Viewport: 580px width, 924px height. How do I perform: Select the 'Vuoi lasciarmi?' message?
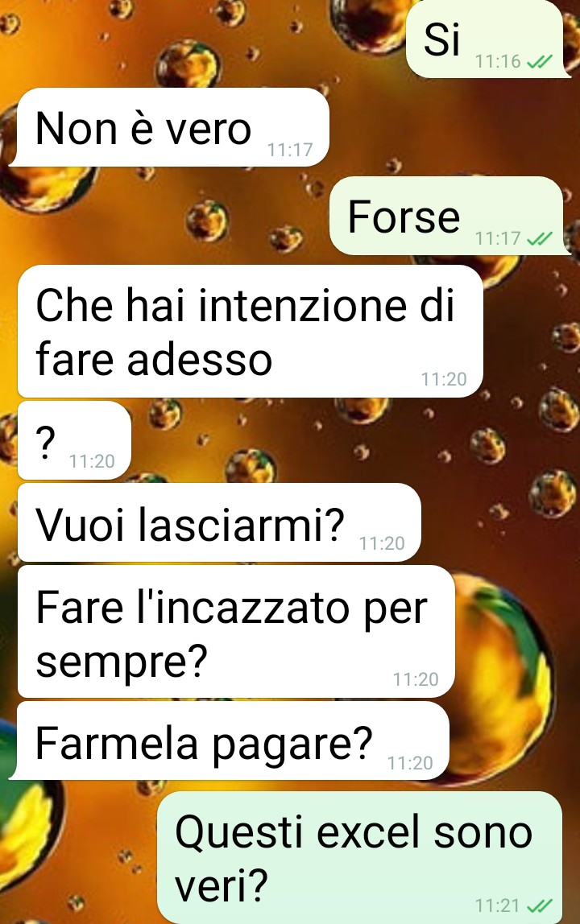219,522
